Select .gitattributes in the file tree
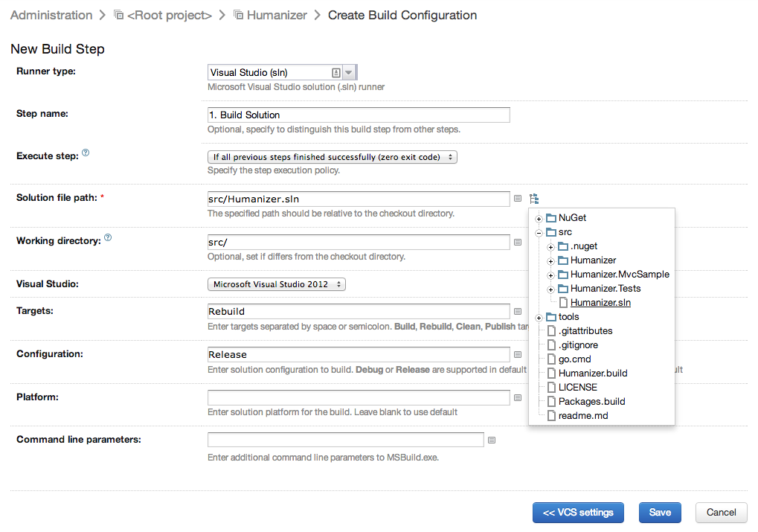Image resolution: width=758 pixels, height=532 pixels. pyautogui.click(x=586, y=331)
